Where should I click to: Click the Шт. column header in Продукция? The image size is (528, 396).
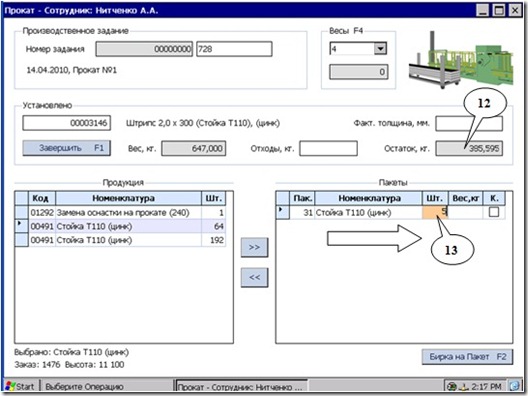[x=213, y=198]
